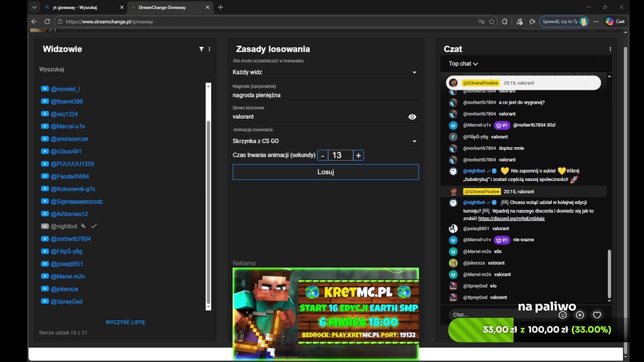This screenshot has height=362, width=644.
Task: Open browser settings three-dot menu
Action: coord(596,22)
